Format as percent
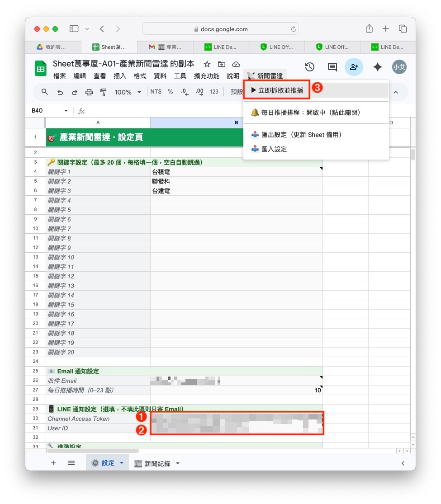 tap(171, 92)
